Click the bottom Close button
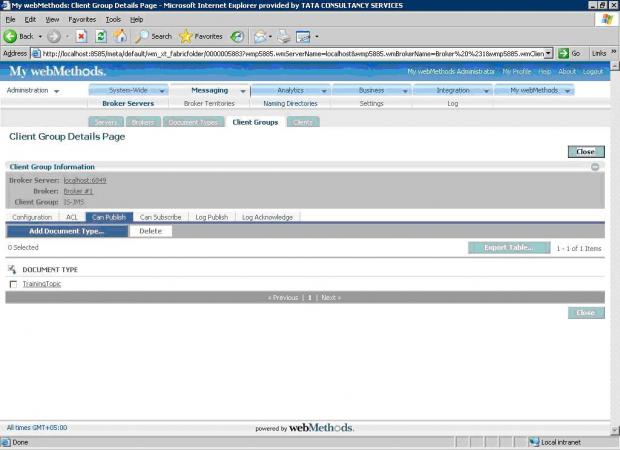The width and height of the screenshot is (620, 450). [x=586, y=313]
